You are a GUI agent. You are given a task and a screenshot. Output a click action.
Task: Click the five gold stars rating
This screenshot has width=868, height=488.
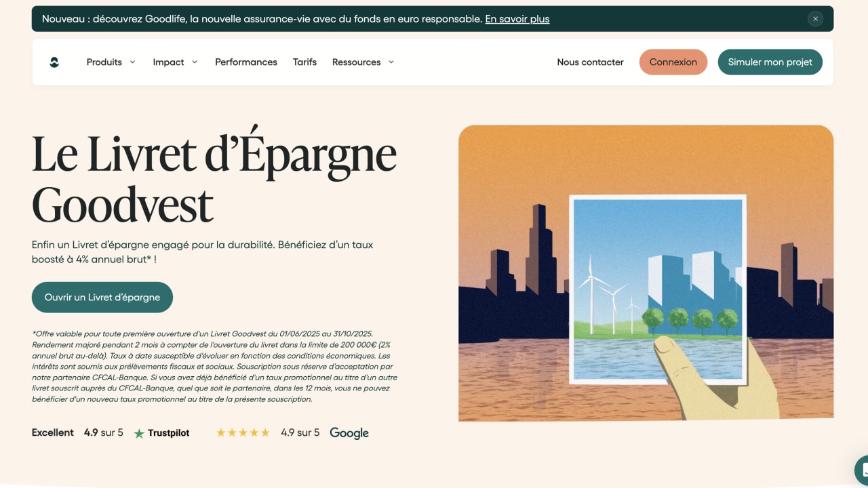point(243,432)
